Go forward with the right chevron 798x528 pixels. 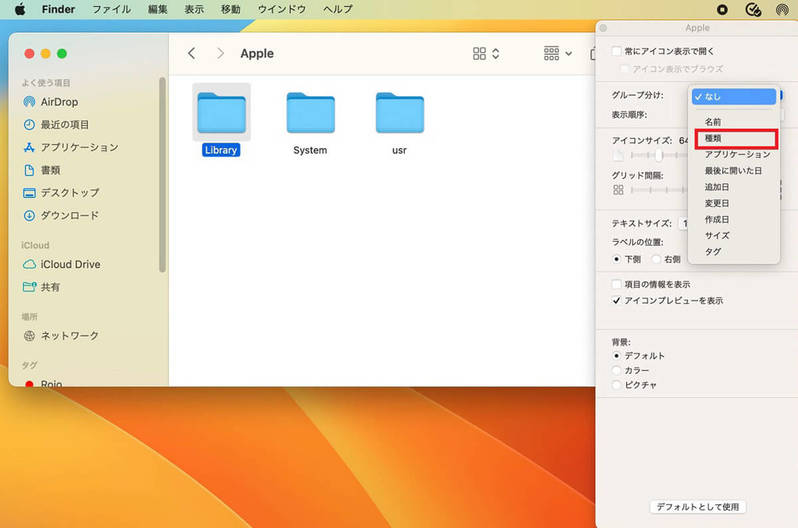click(x=220, y=53)
